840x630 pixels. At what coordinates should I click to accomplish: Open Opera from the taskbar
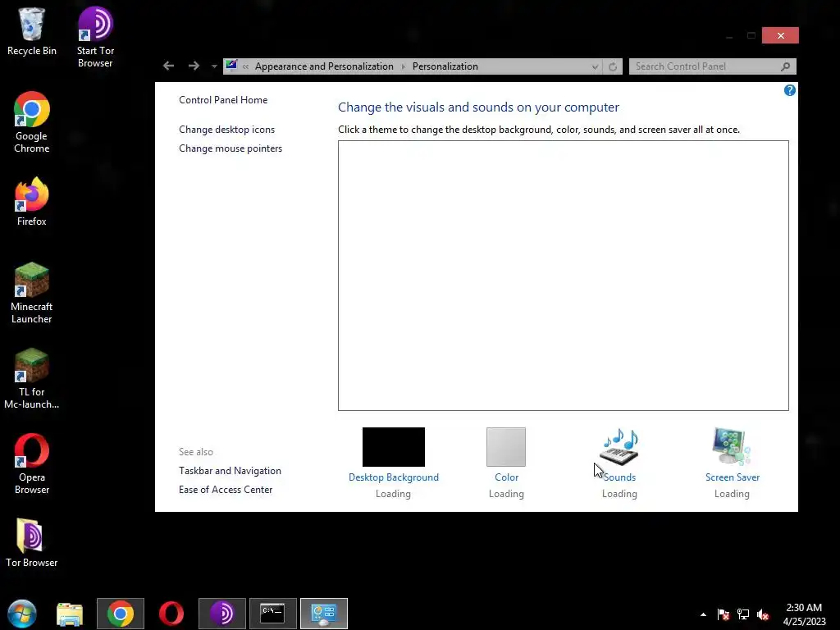coord(171,614)
